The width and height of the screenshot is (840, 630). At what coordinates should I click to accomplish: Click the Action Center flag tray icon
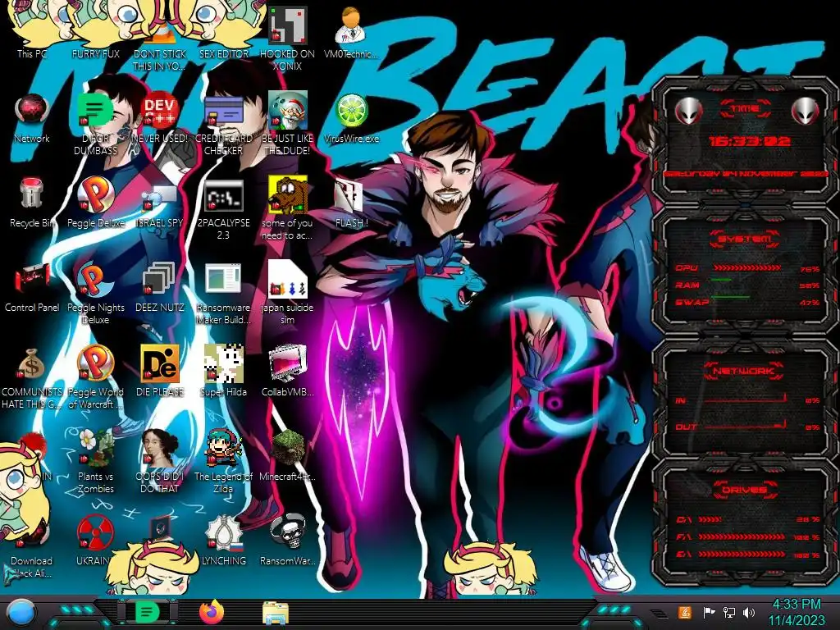point(708,613)
